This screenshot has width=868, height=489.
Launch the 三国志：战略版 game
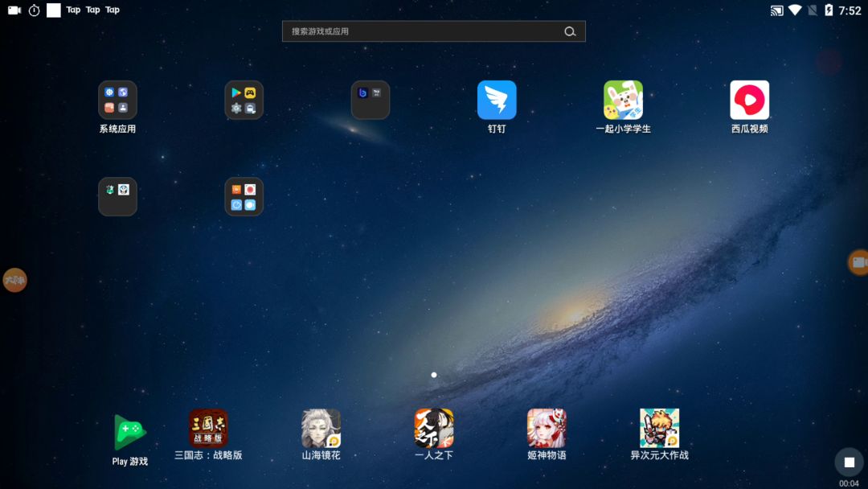(x=208, y=428)
